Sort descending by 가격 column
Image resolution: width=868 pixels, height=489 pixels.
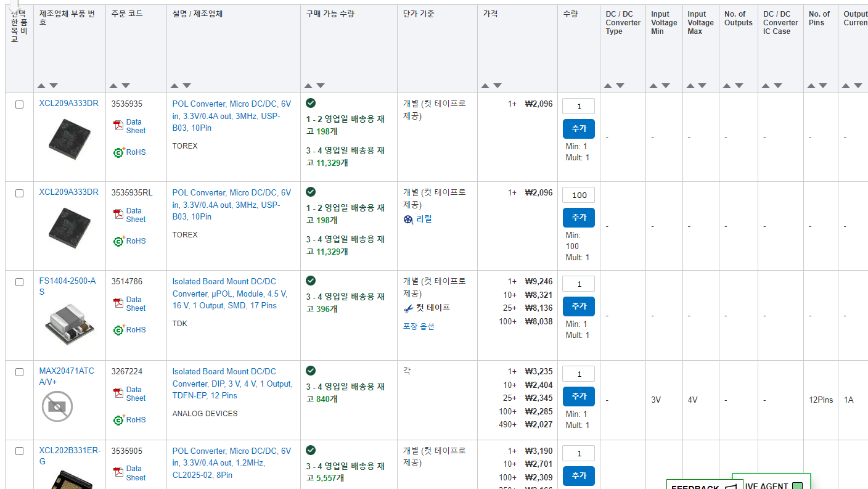(x=497, y=86)
